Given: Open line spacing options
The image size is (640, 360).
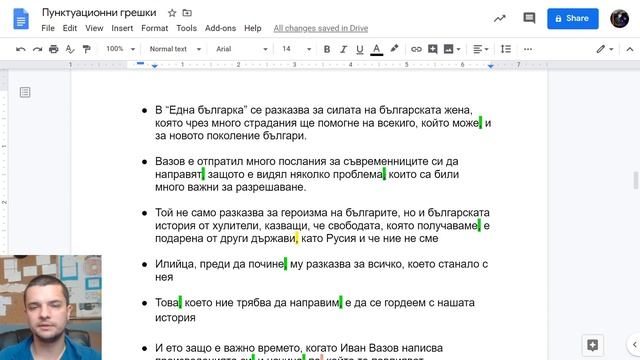Looking at the screenshot, I should click(x=506, y=49).
